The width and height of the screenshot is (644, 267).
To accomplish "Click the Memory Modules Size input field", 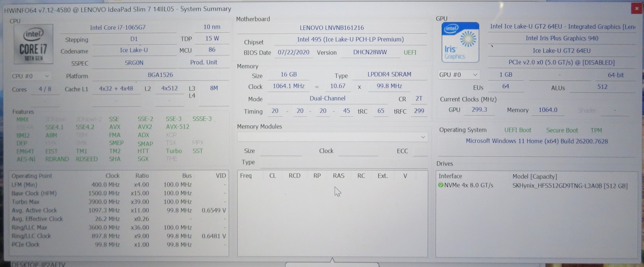I will click(281, 151).
